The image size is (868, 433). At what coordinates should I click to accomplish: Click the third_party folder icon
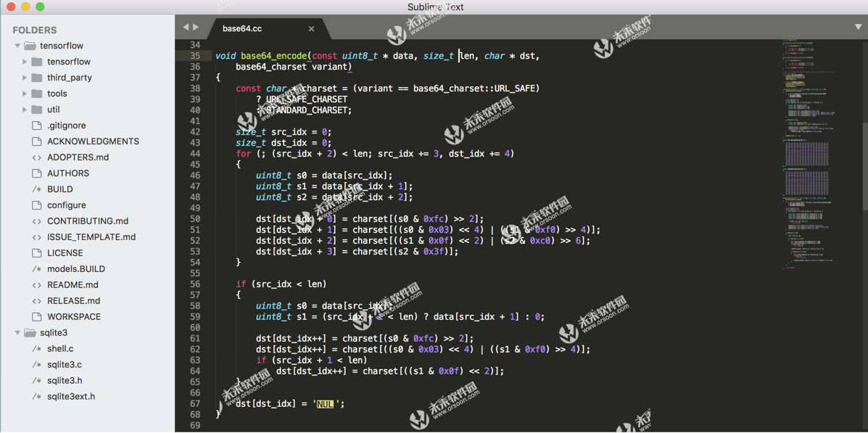pos(37,78)
